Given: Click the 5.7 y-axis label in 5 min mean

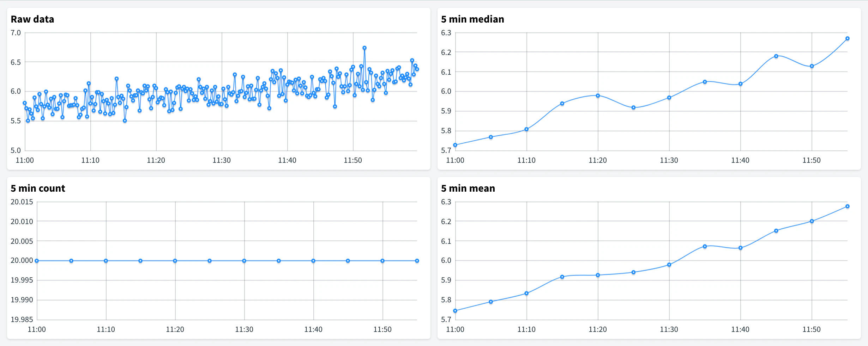Looking at the screenshot, I should click(446, 320).
